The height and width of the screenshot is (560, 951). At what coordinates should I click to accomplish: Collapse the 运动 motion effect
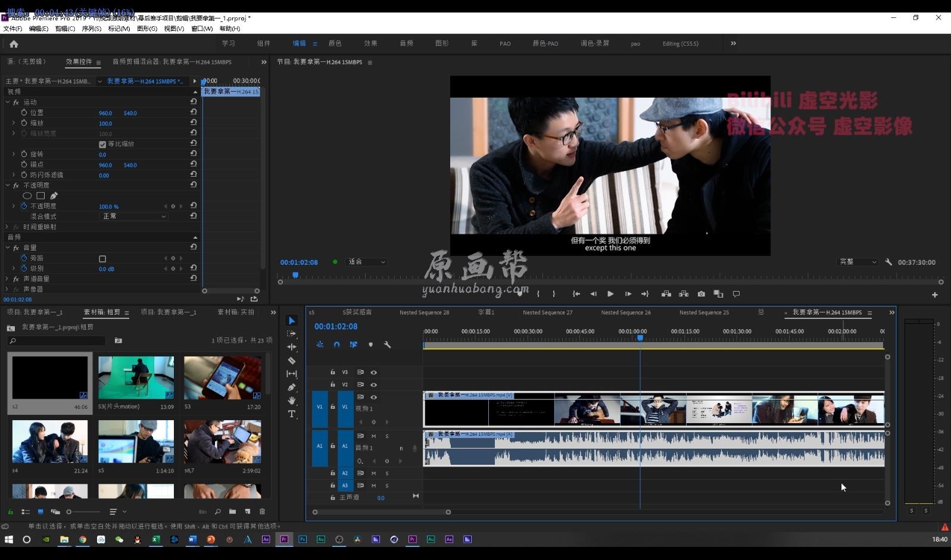(x=7, y=102)
